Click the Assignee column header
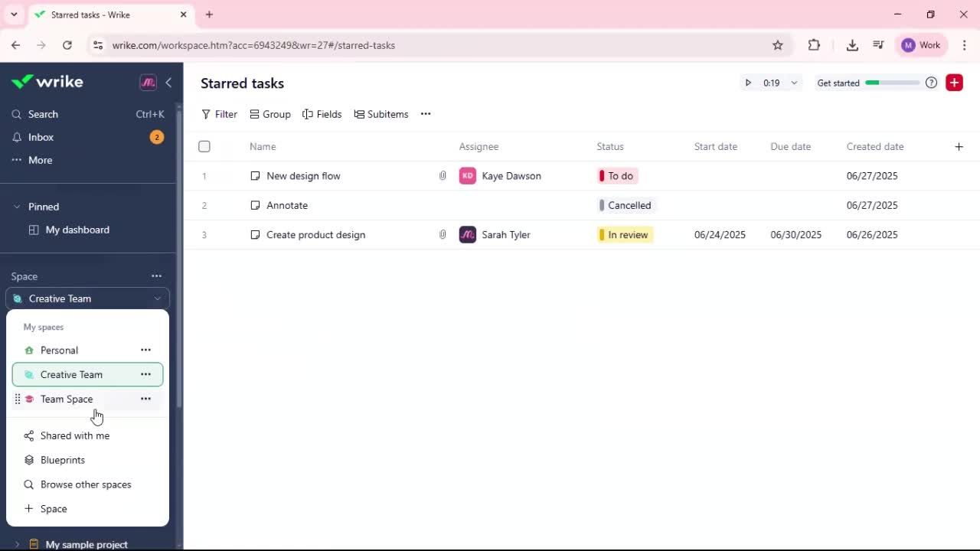Screen dimensions: 980x551 tap(479, 147)
